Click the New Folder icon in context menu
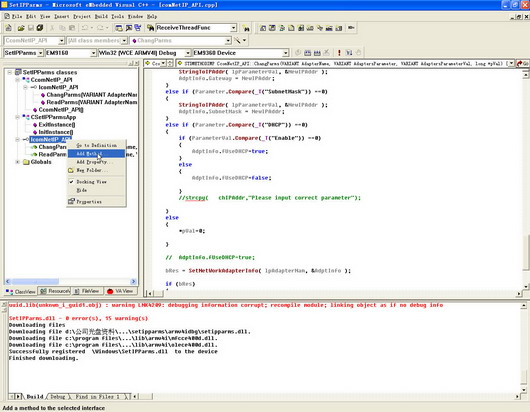This screenshot has width=530, height=412. (x=71, y=170)
